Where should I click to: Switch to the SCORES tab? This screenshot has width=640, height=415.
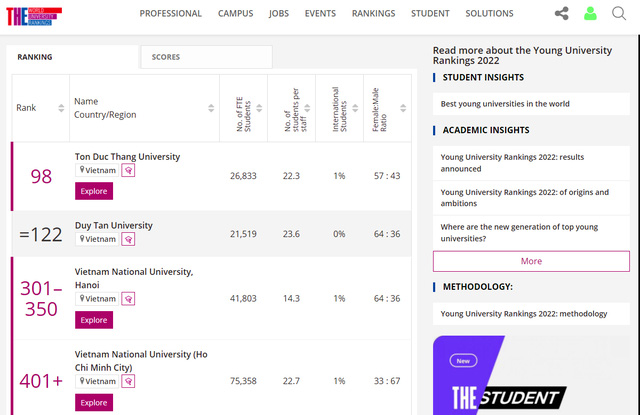coord(207,57)
